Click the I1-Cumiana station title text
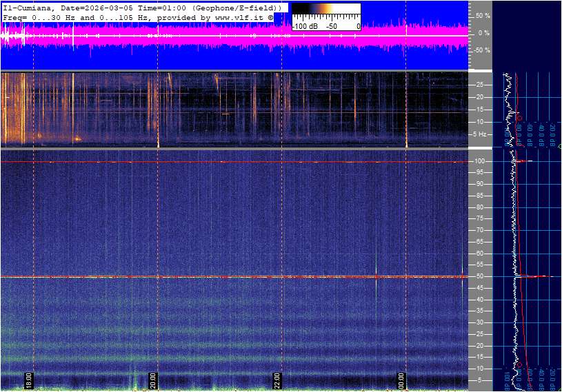The image size is (562, 392). point(28,7)
